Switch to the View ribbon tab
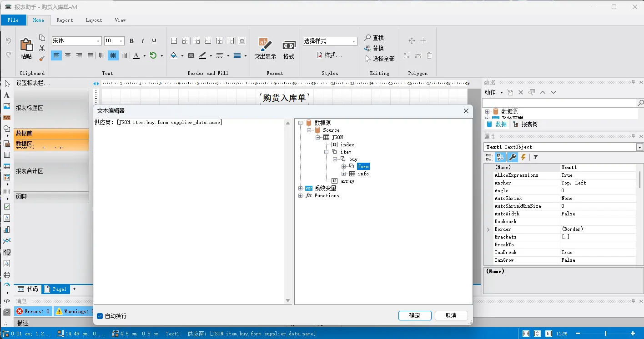 (120, 20)
